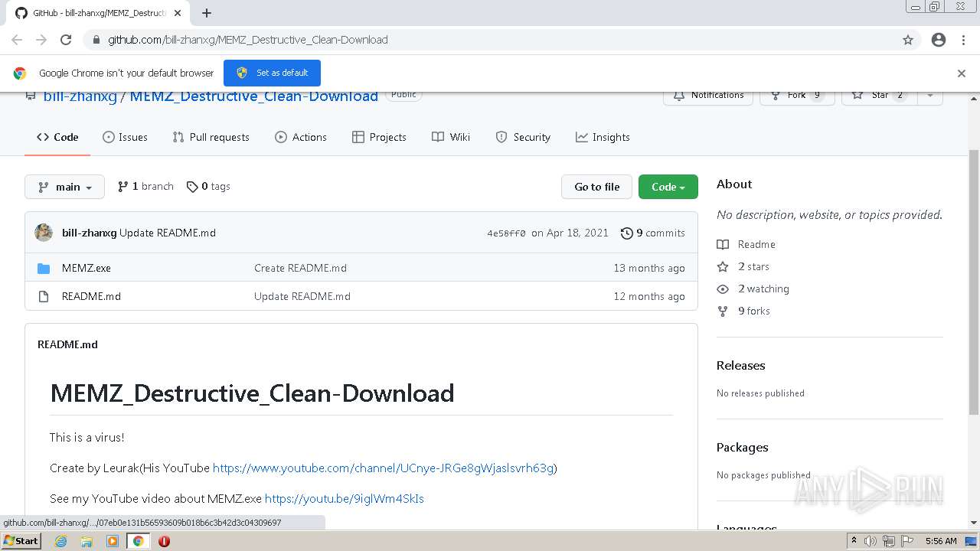Dismiss the default browser notification bar
980x551 pixels.
click(962, 73)
